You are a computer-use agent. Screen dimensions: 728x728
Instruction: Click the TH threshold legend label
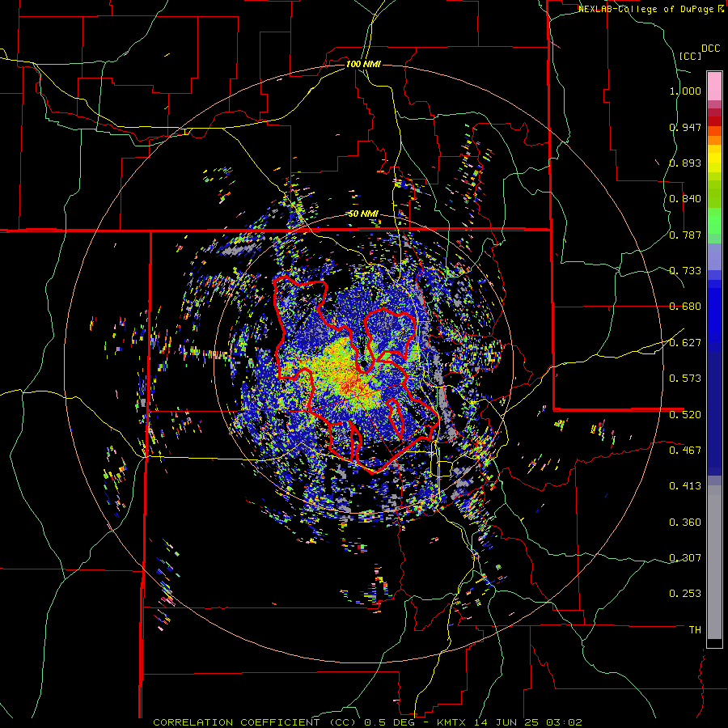pos(695,629)
